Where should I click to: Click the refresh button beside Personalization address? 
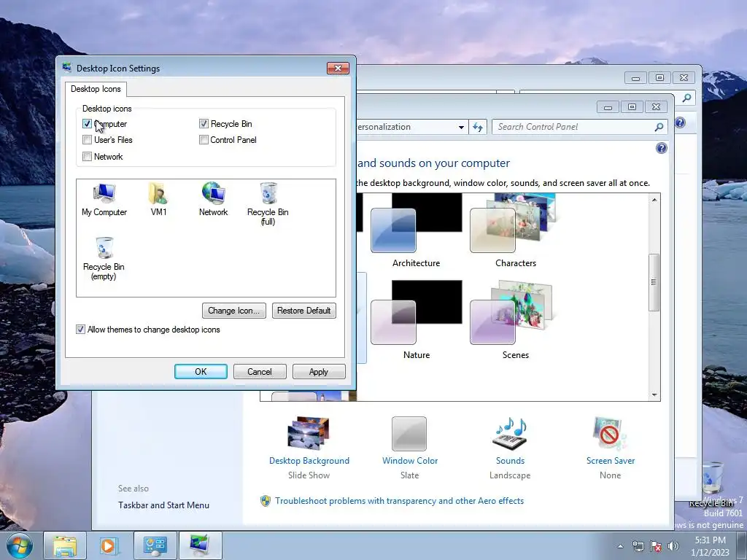point(477,127)
